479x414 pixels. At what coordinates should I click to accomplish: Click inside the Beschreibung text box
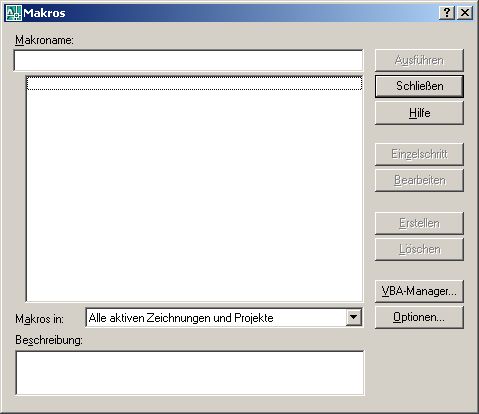tap(190, 373)
